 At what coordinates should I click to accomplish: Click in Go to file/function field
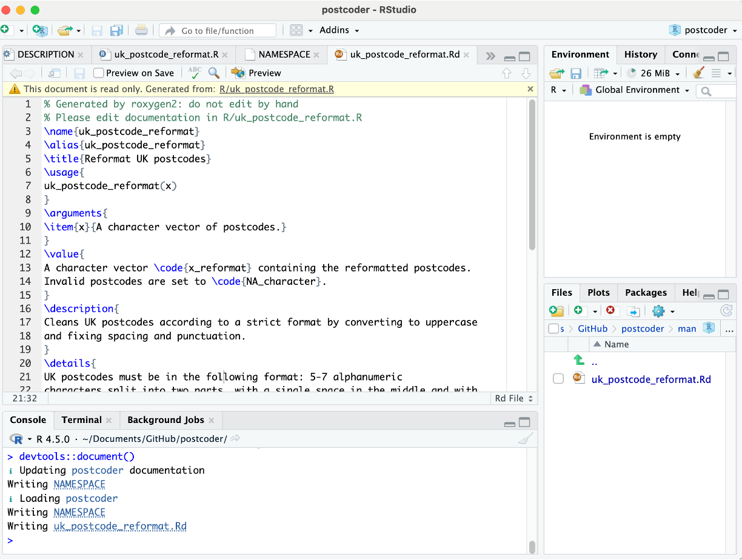pyautogui.click(x=218, y=30)
